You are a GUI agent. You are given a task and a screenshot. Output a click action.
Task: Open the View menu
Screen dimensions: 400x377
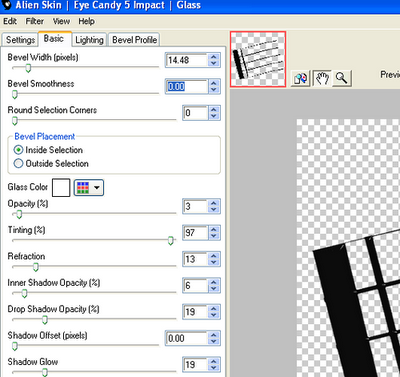[x=61, y=21]
